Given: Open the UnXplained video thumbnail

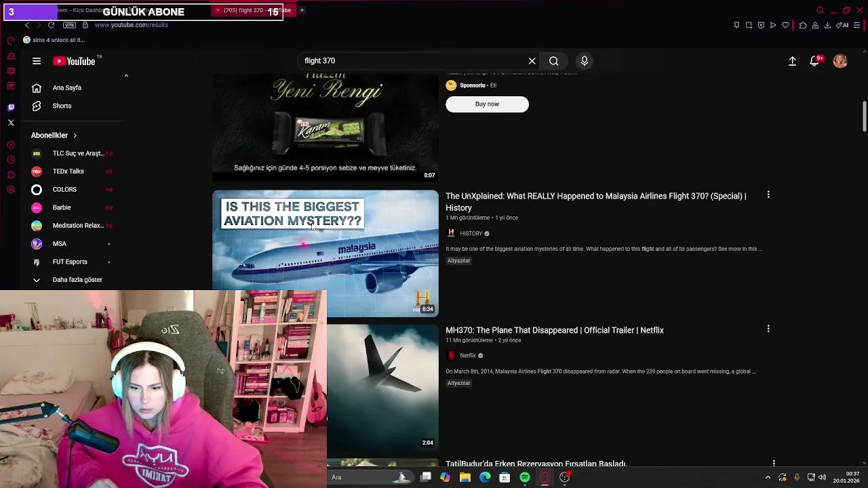Looking at the screenshot, I should (325, 253).
